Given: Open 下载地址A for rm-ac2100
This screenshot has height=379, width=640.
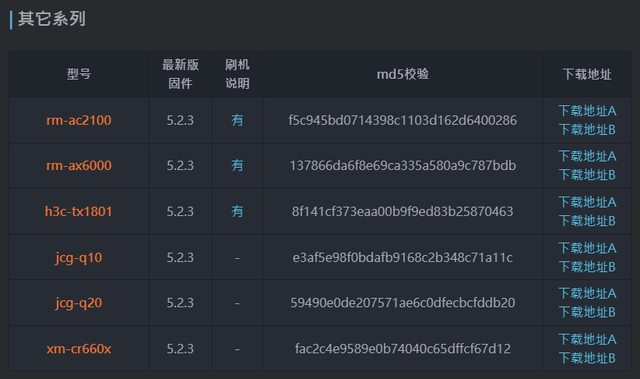Looking at the screenshot, I should [x=587, y=111].
